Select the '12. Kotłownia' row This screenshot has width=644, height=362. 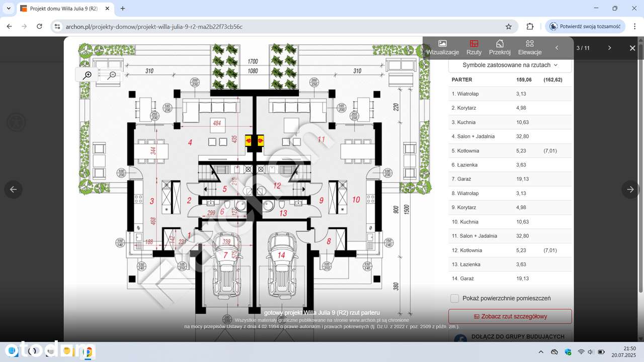click(x=510, y=250)
